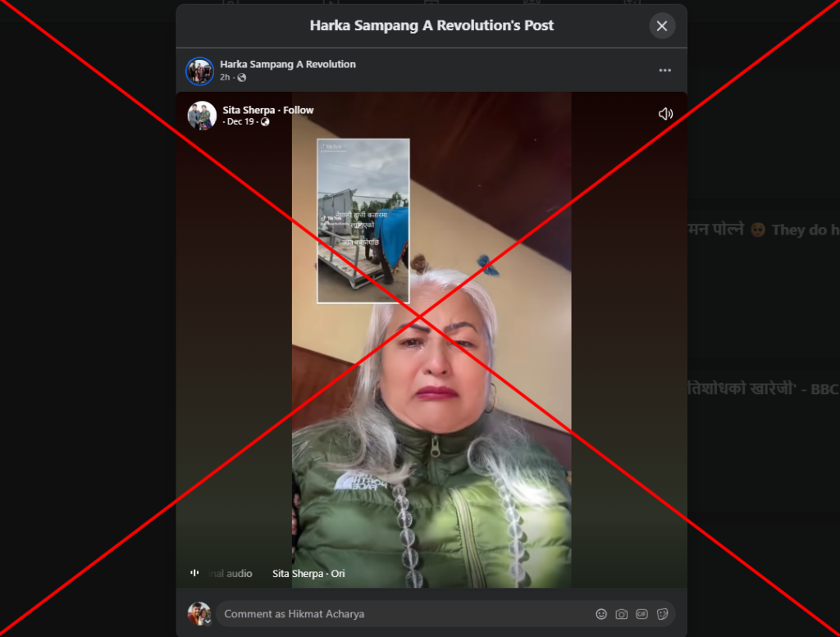Open Harka Sampang A Revolution profile picture
This screenshot has width=840, height=637.
point(199,71)
